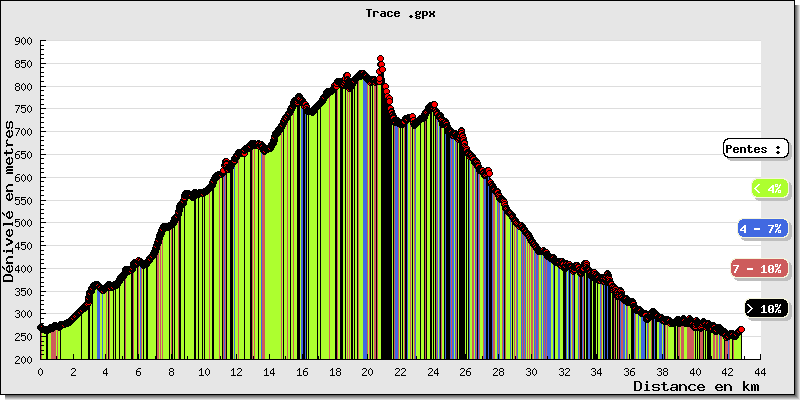The image size is (800, 400).
Task: Click the '200' tick on the elevation axis
Action: coord(24,359)
